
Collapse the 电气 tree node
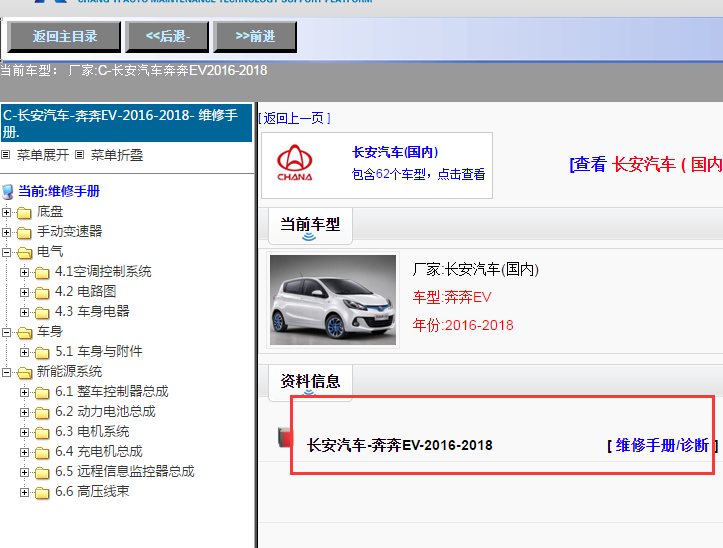pyautogui.click(x=6, y=252)
